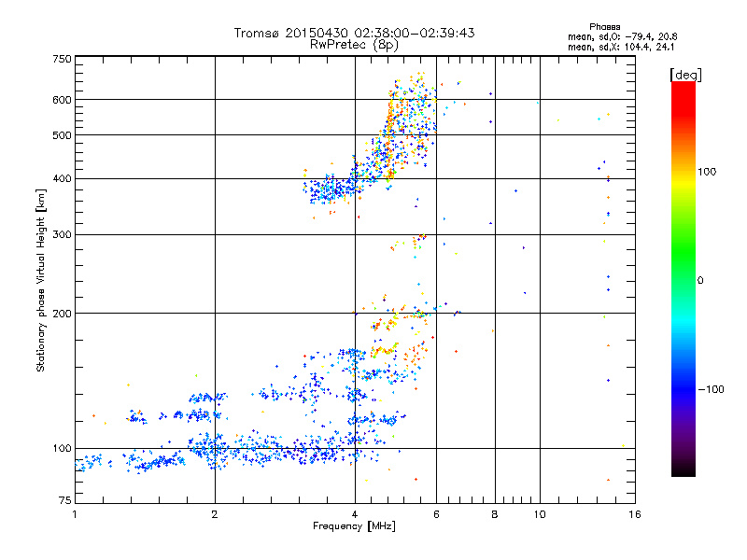Image resolution: width=747 pixels, height=560 pixels.
Task: Click the y-axis label "Stationary phase Virtual Height [km]"
Action: point(41,280)
